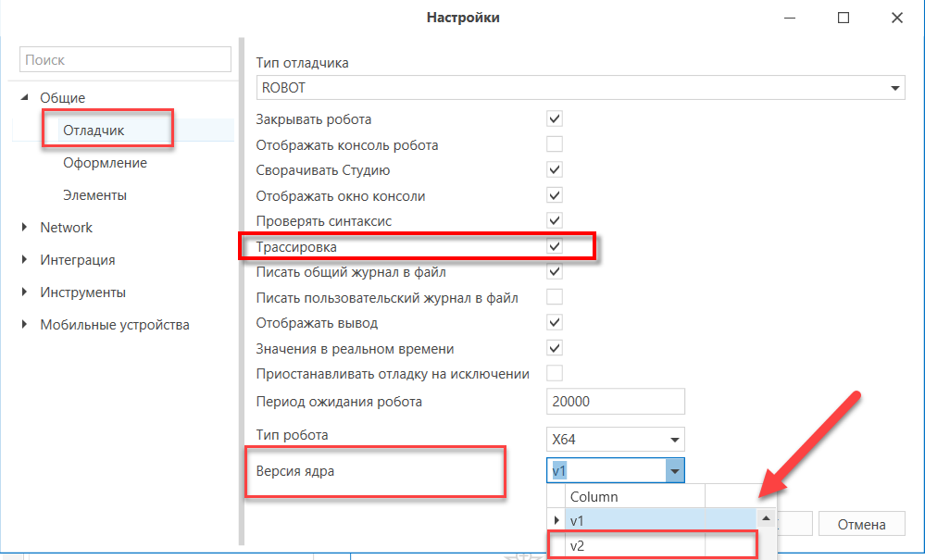Click the Период ожидания робота field

point(616,402)
